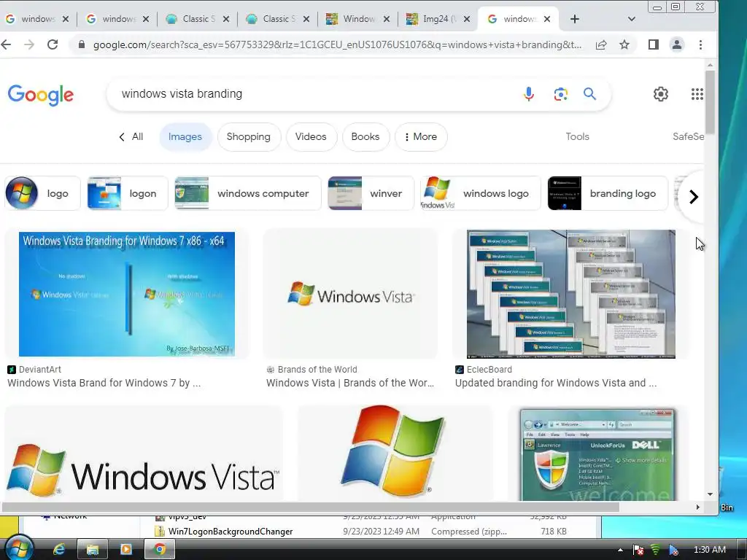The height and width of the screenshot is (560, 747).
Task: Launch Internet Explorer from the taskbar
Action: coord(59,549)
